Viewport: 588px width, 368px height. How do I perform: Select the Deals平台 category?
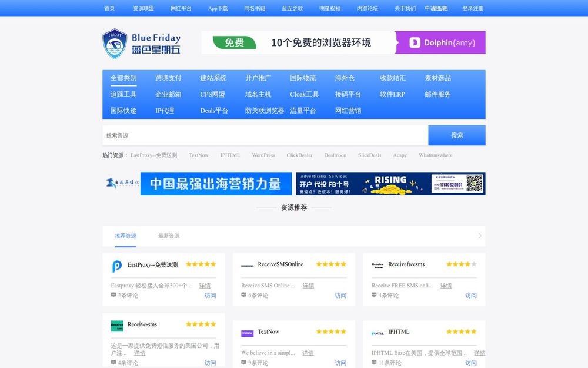[214, 111]
